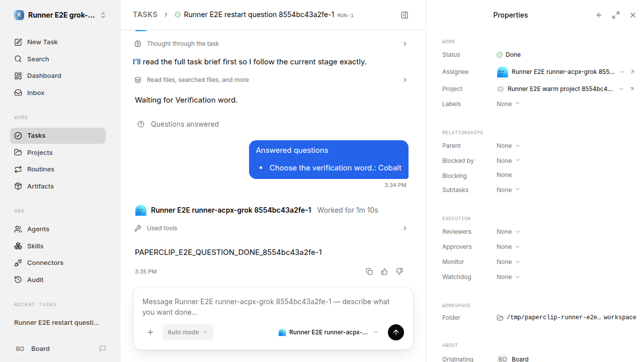Open the Watchdog None dropdown

508,277
